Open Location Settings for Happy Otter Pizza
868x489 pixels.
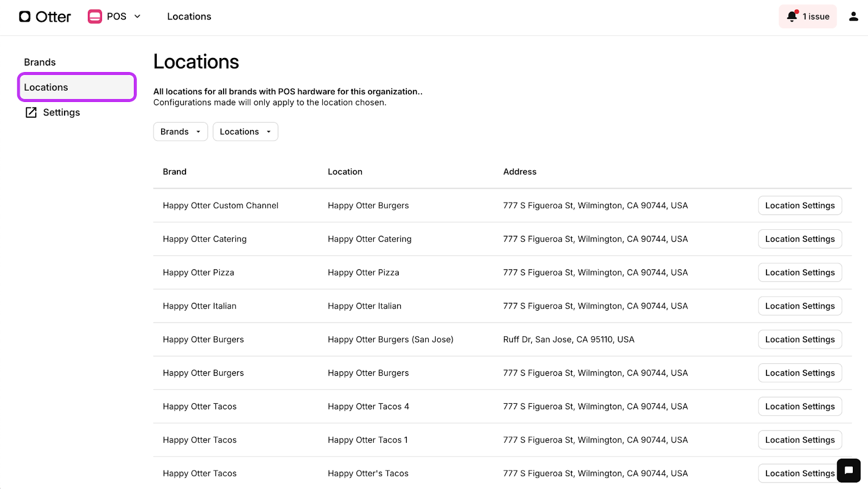tap(800, 273)
